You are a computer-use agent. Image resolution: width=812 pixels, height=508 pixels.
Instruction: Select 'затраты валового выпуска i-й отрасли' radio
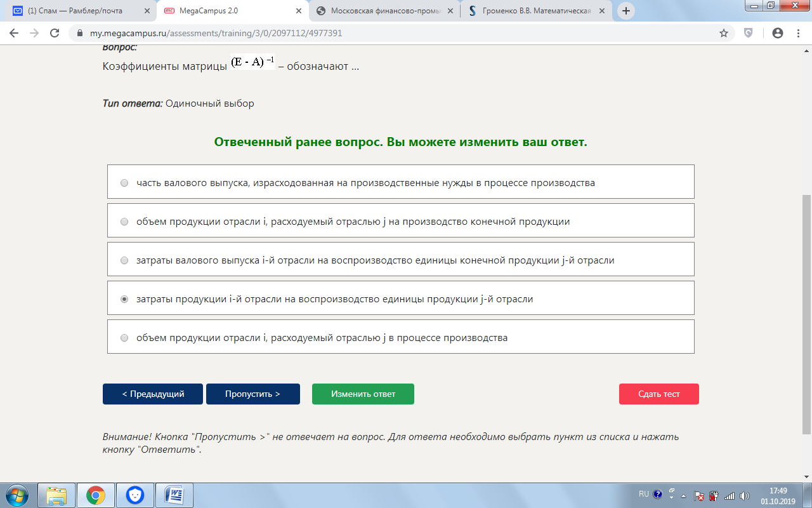(x=124, y=260)
